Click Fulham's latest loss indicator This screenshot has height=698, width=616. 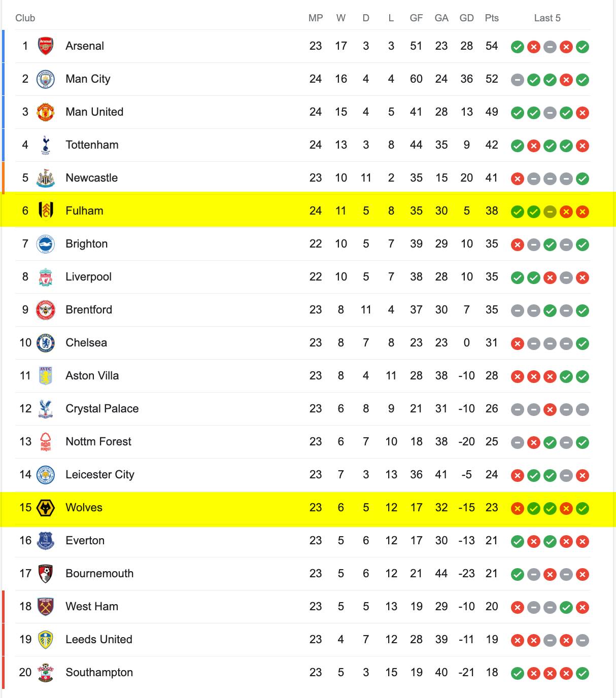tap(583, 212)
